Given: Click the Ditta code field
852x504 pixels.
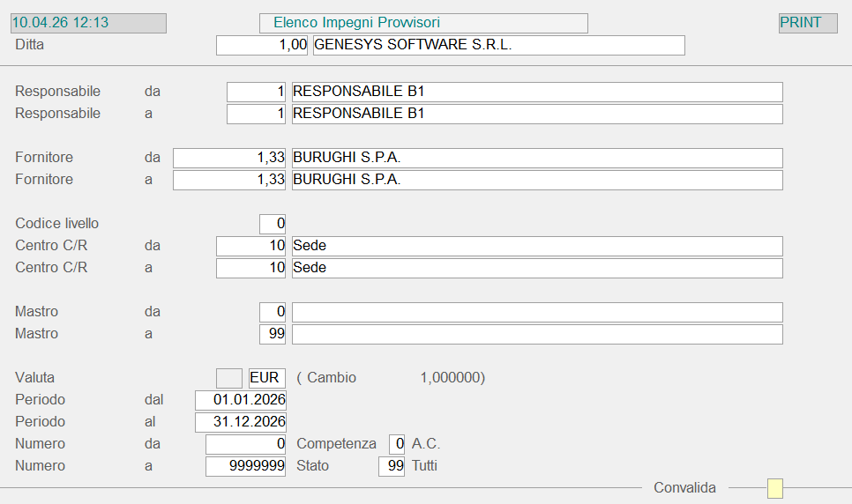Looking at the screenshot, I should pos(262,45).
